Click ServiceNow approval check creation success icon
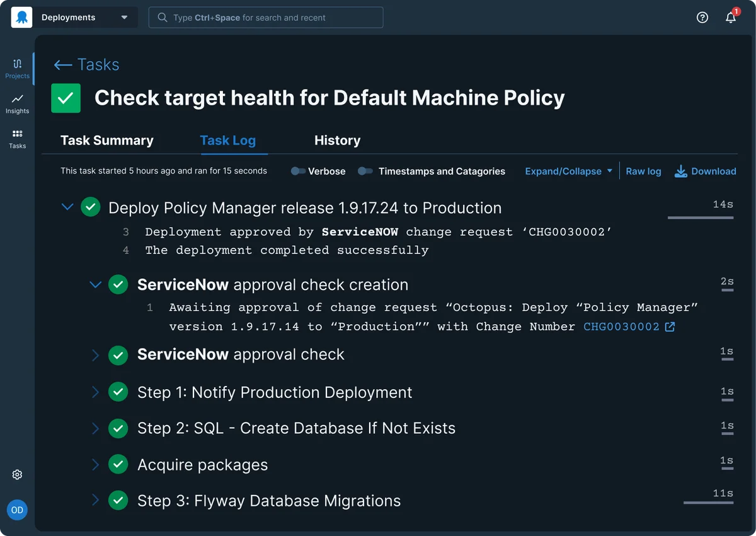756x536 pixels. coord(118,284)
